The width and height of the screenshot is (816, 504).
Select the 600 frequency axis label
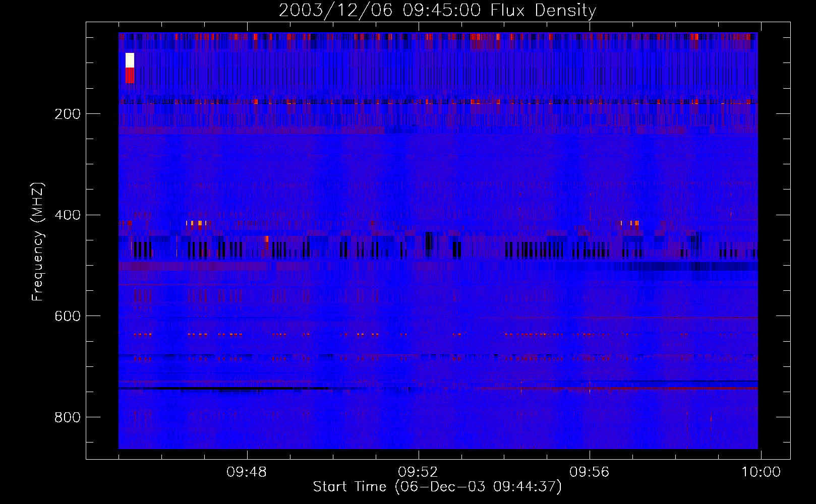point(68,316)
